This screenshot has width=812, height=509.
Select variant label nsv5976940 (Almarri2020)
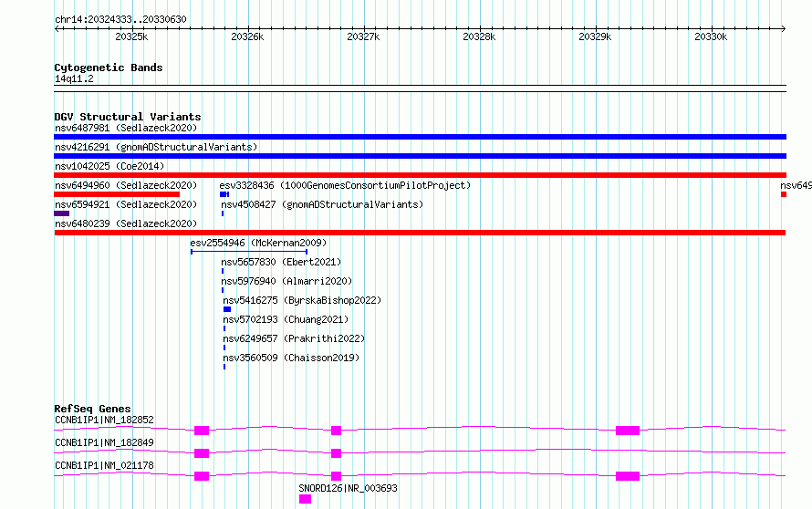(x=286, y=281)
